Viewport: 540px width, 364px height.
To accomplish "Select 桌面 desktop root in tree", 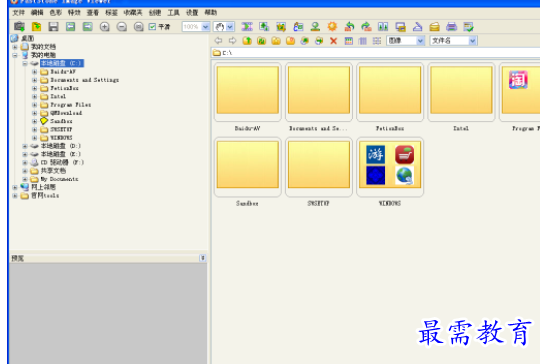I will pyautogui.click(x=27, y=38).
